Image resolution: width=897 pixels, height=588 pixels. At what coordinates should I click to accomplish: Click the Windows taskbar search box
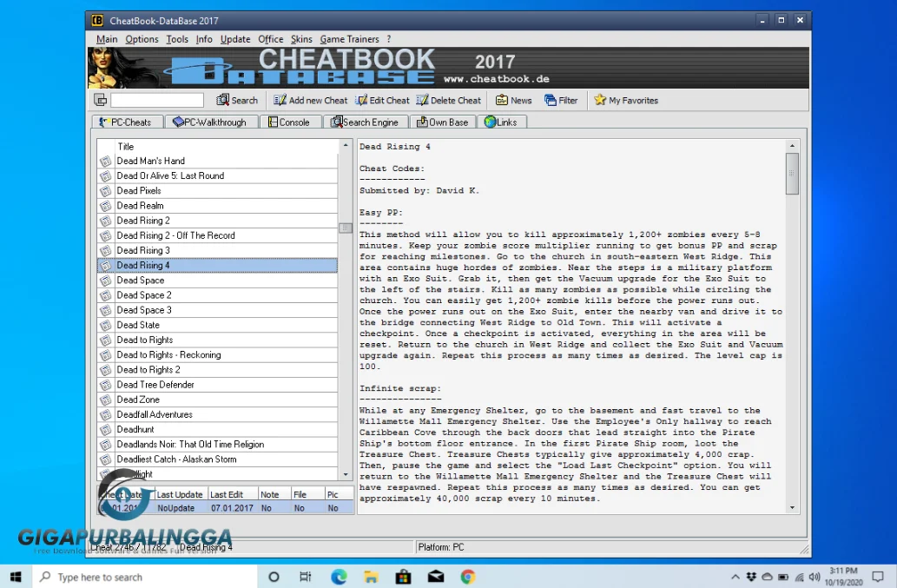pyautogui.click(x=144, y=577)
